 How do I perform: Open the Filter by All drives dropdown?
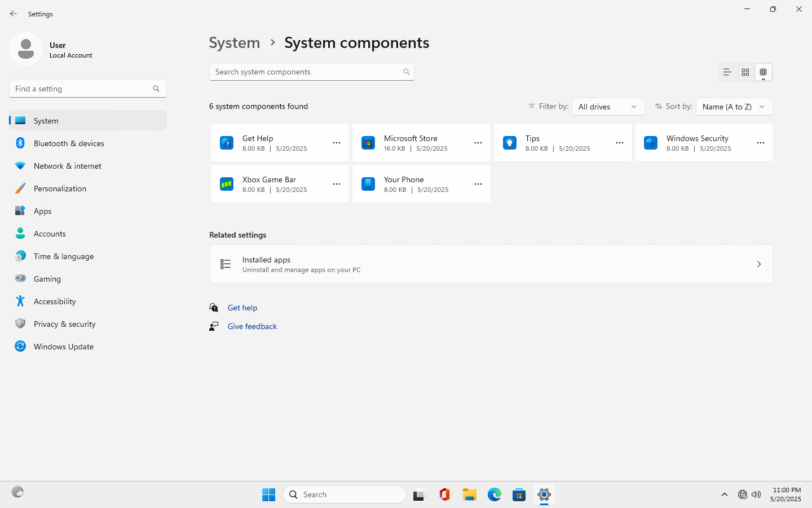point(608,107)
